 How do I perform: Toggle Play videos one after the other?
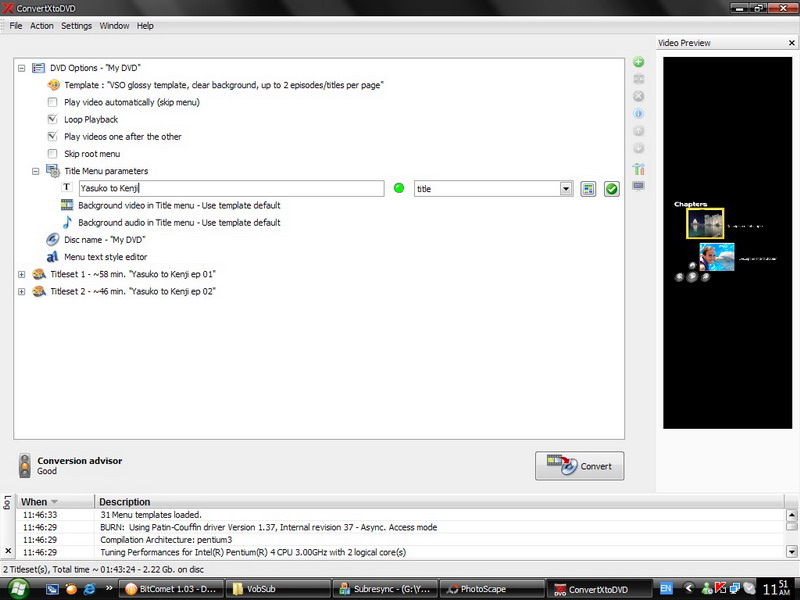pyautogui.click(x=52, y=136)
